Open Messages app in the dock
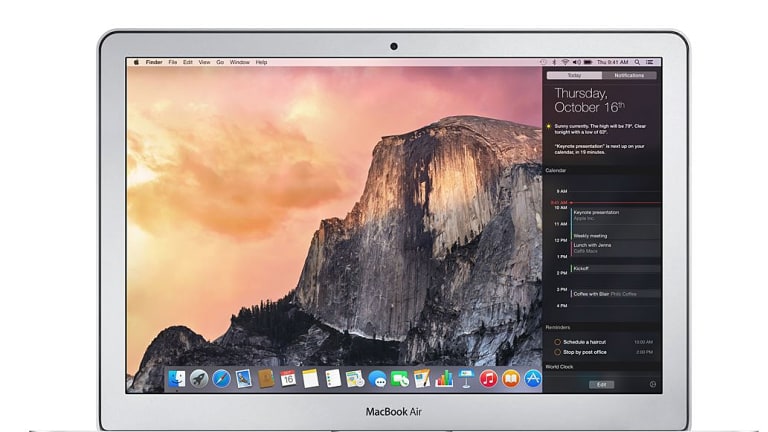The width and height of the screenshot is (768, 432). pos(377,379)
